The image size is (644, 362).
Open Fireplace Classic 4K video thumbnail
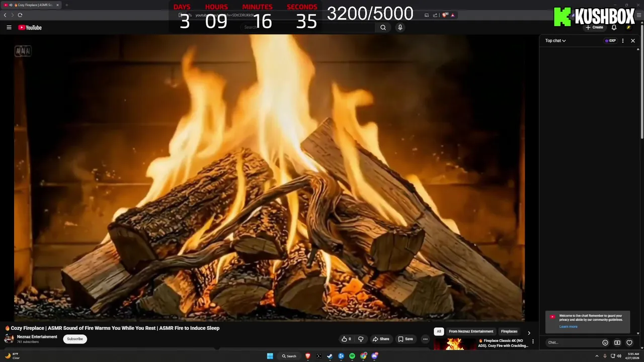[x=455, y=344]
